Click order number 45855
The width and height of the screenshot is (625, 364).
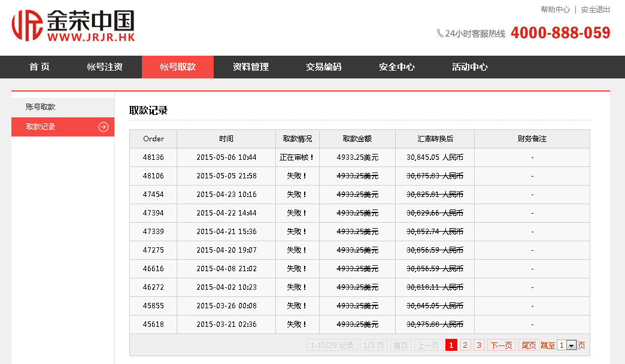[153, 306]
